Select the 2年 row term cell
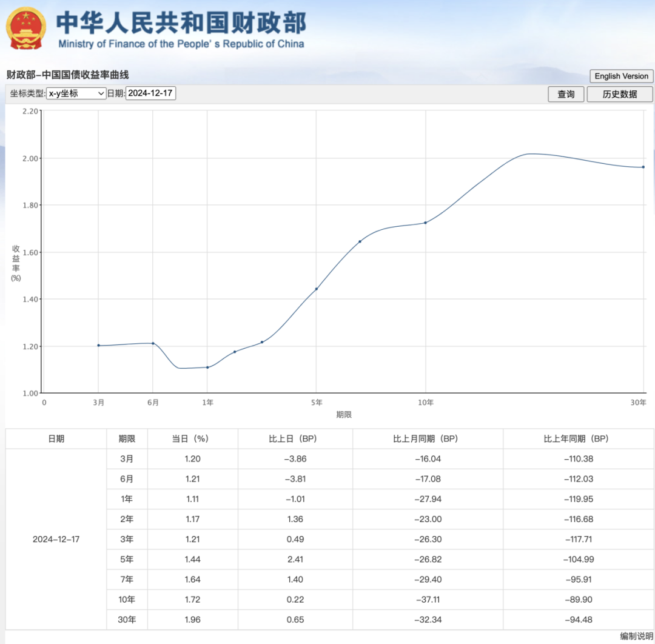This screenshot has width=655, height=644. click(127, 518)
